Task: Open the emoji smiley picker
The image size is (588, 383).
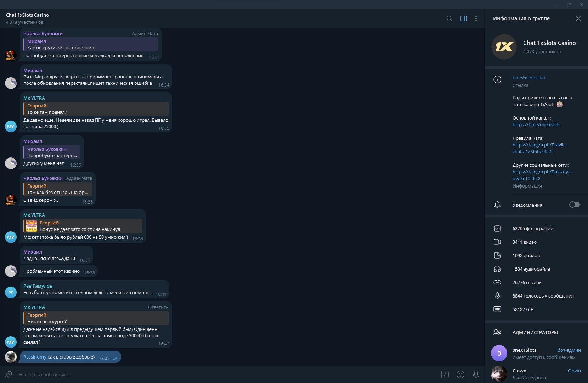Action: (460, 374)
